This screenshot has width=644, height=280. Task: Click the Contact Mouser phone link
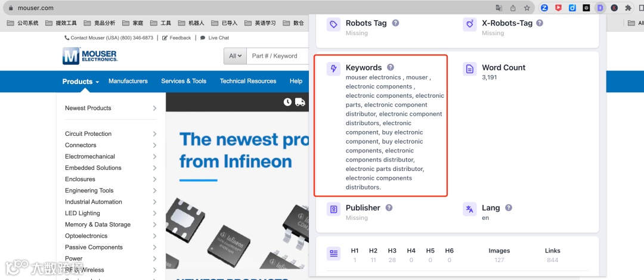click(x=109, y=38)
